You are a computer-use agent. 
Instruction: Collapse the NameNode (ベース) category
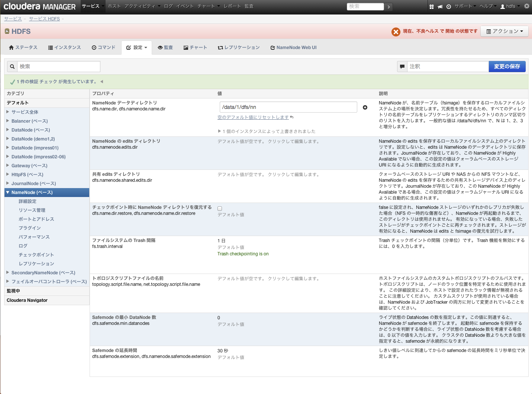7,192
